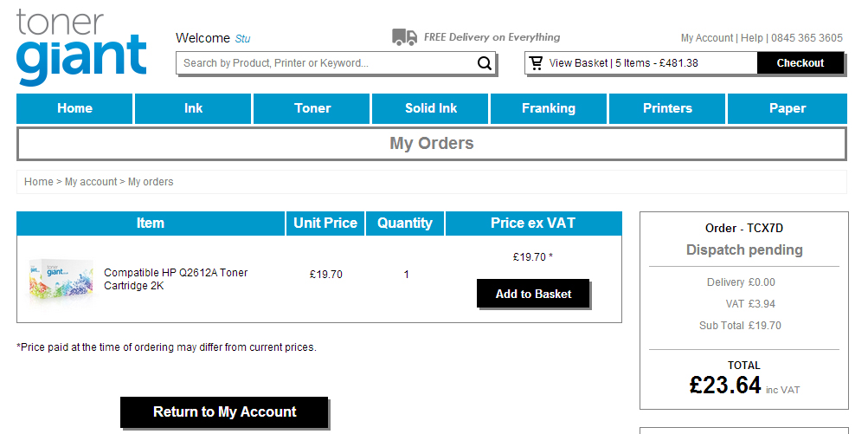Viewport: 868px width, 434px height.
Task: View Basket with 5 items link
Action: [623, 63]
